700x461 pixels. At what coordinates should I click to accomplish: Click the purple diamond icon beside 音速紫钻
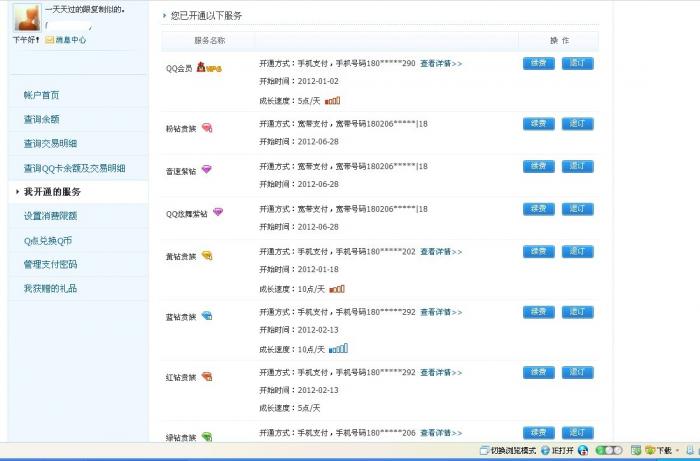206,170
